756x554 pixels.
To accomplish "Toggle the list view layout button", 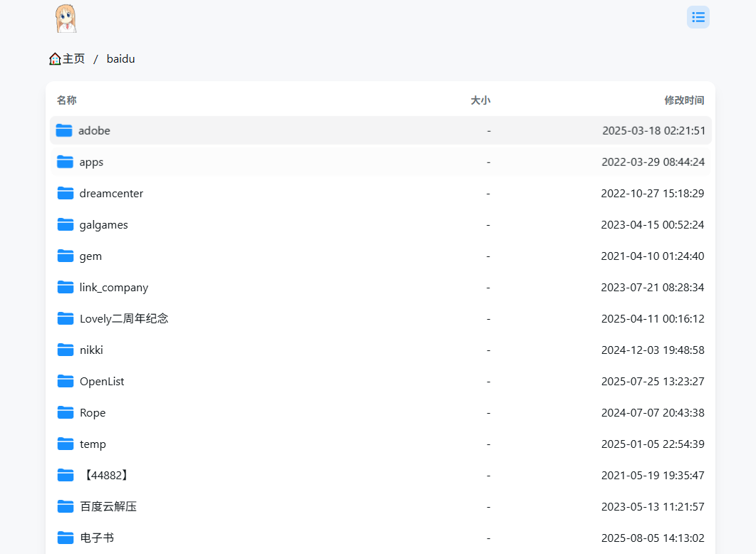I will click(698, 17).
